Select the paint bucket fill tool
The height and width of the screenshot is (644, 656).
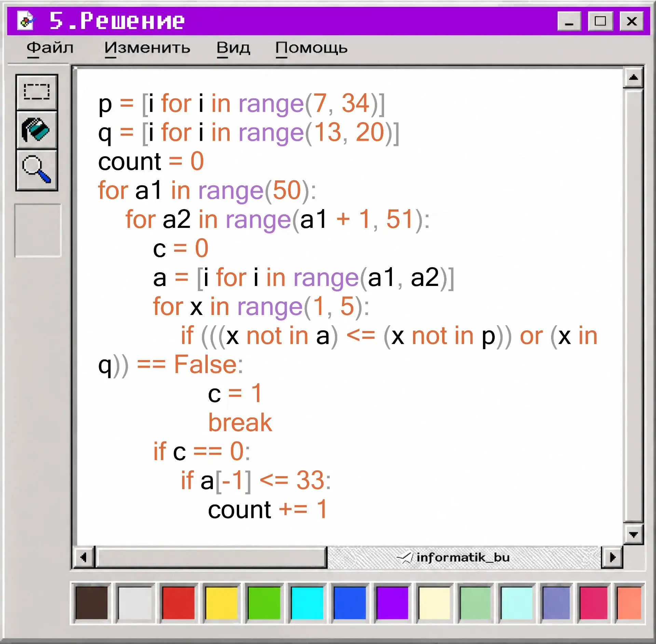pos(37,130)
